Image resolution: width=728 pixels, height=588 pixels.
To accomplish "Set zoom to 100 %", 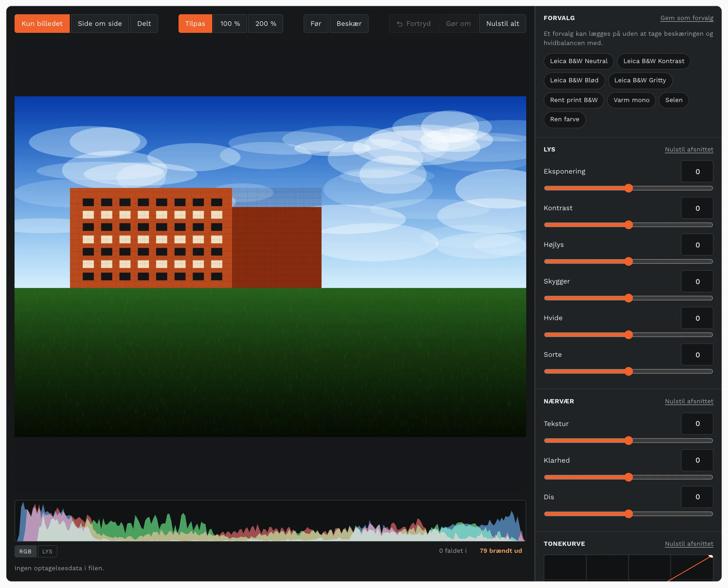I will click(x=230, y=23).
